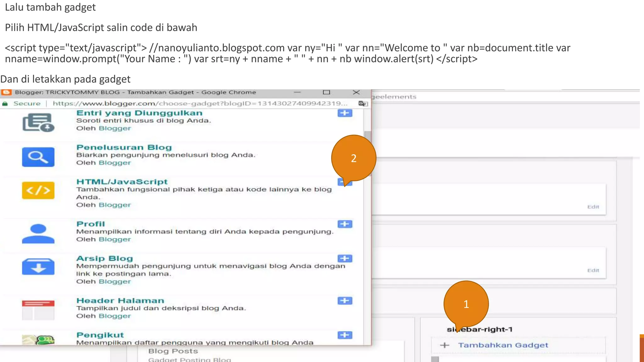The image size is (644, 362).
Task: Click the upper Edit link in layout
Action: (593, 207)
